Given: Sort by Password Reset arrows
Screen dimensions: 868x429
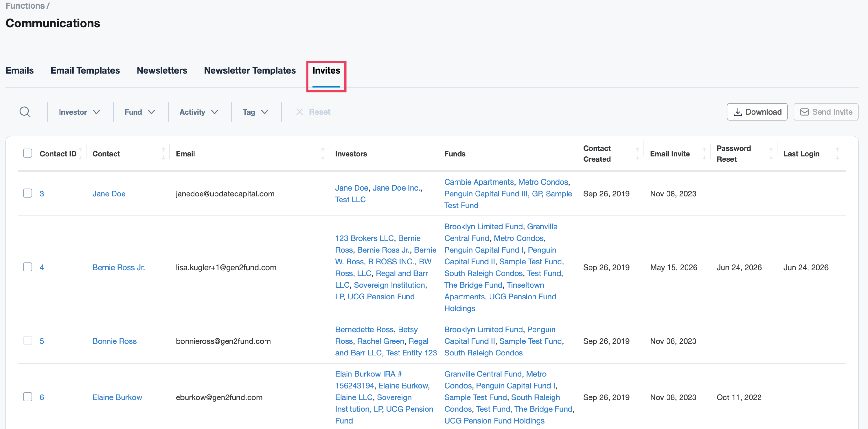Looking at the screenshot, I should click(x=771, y=154).
